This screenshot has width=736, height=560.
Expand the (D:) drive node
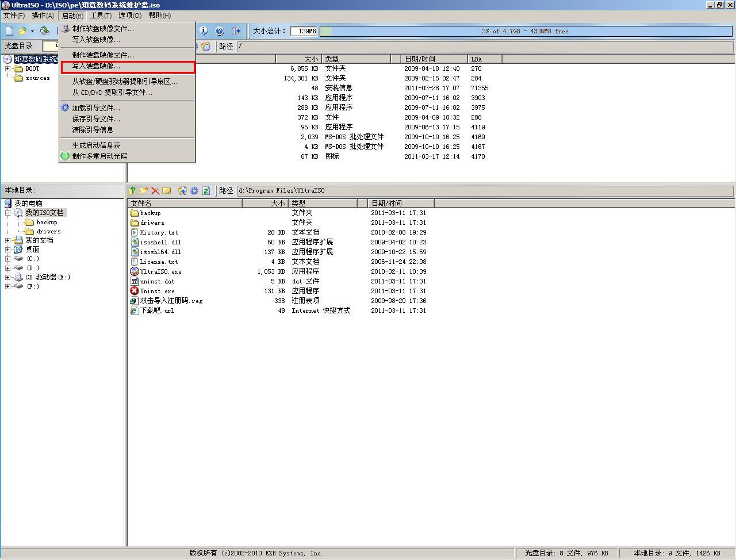coord(8,268)
